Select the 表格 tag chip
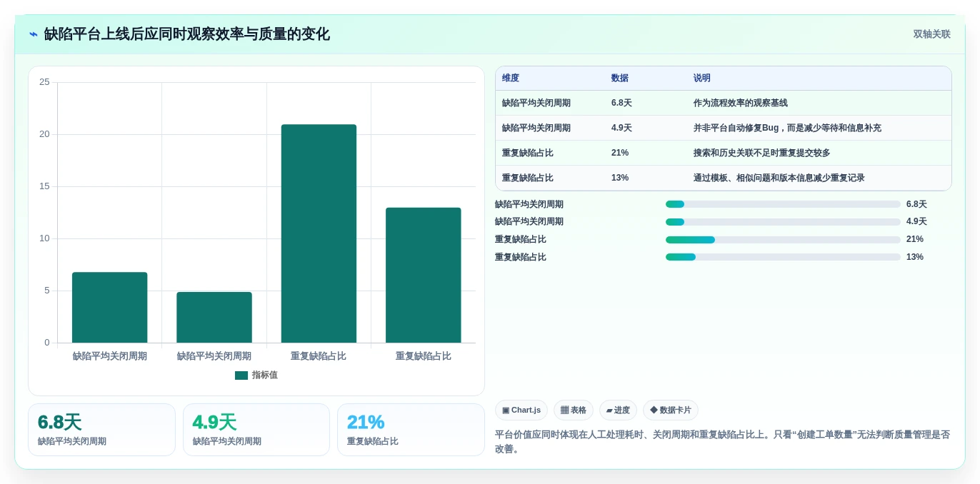The width and height of the screenshot is (980, 484). pos(574,410)
